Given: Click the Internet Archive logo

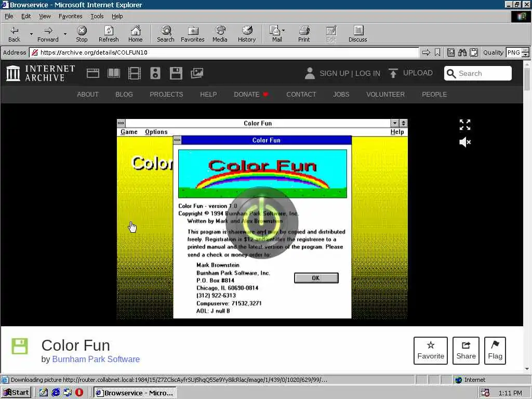Looking at the screenshot, I should (x=41, y=73).
